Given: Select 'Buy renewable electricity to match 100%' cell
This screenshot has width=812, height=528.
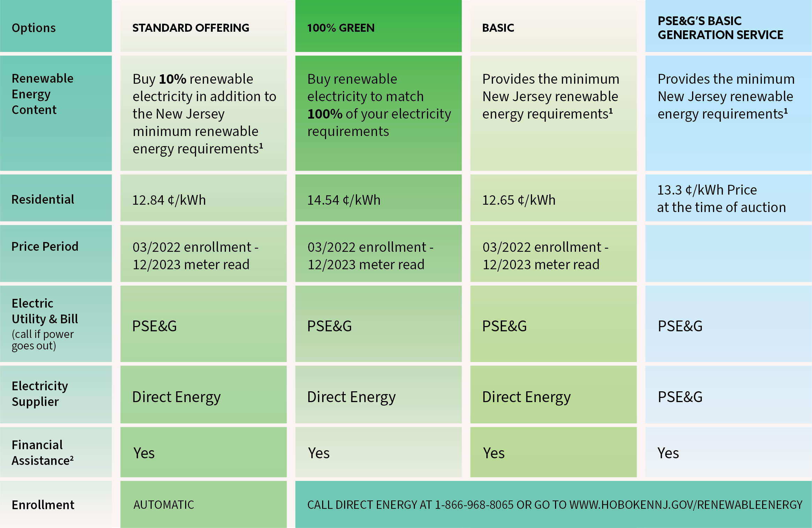Looking at the screenshot, I should point(378,113).
